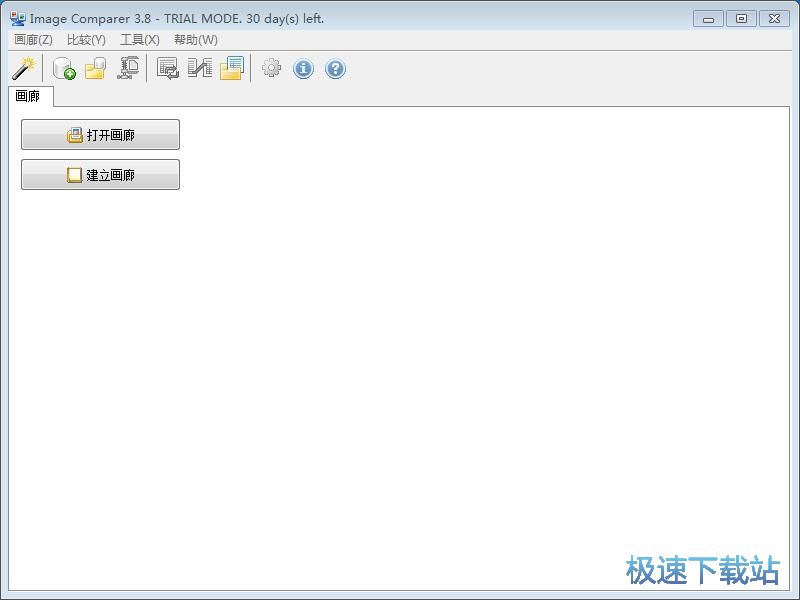800x600 pixels.
Task: Click the blue help question icon
Action: coord(335,68)
